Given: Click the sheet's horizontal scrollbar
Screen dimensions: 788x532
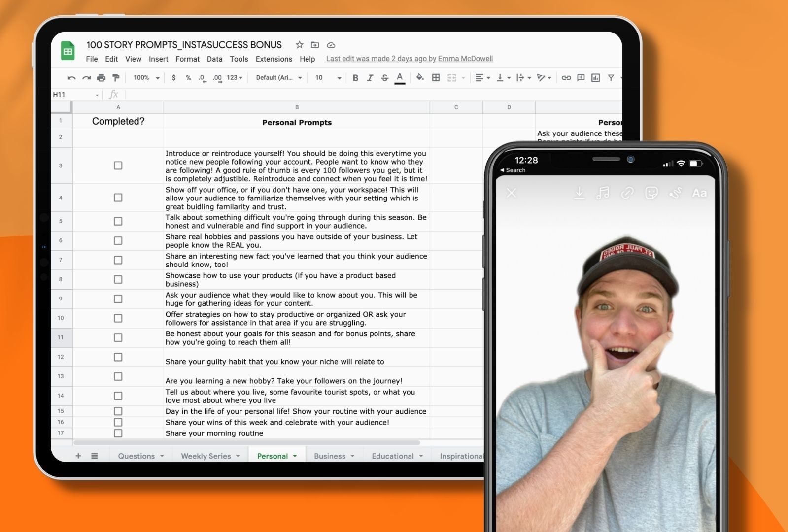Looking at the screenshot, I should (246, 443).
